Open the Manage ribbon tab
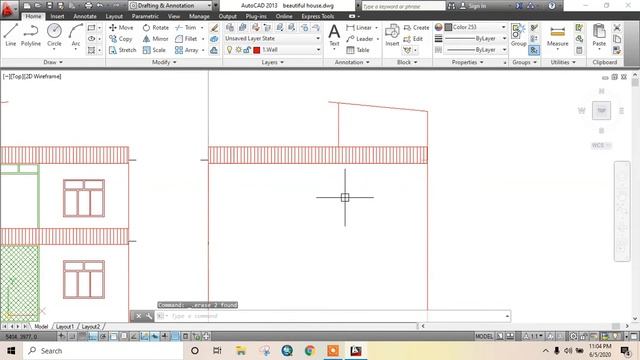Screen dimensions: 640x360 tap(199, 16)
